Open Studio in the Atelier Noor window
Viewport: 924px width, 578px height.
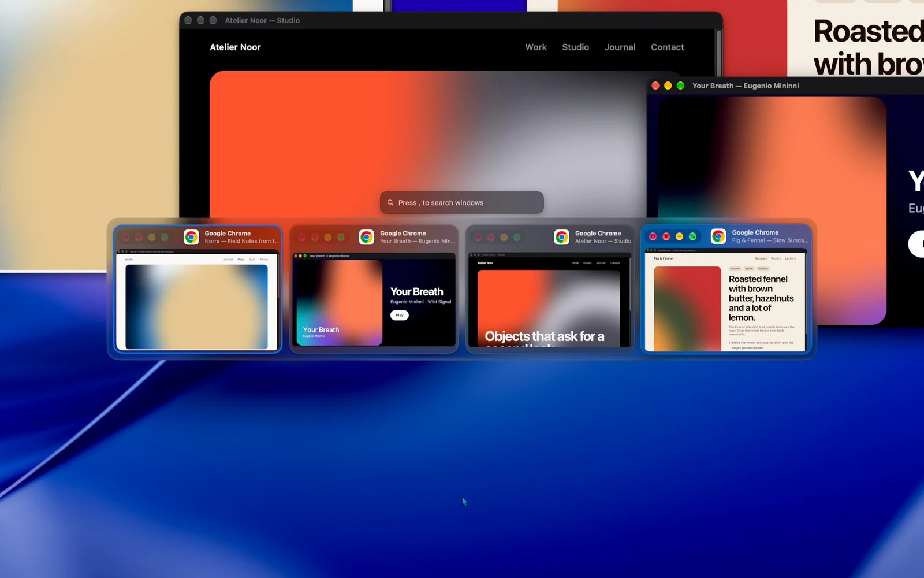(x=576, y=47)
